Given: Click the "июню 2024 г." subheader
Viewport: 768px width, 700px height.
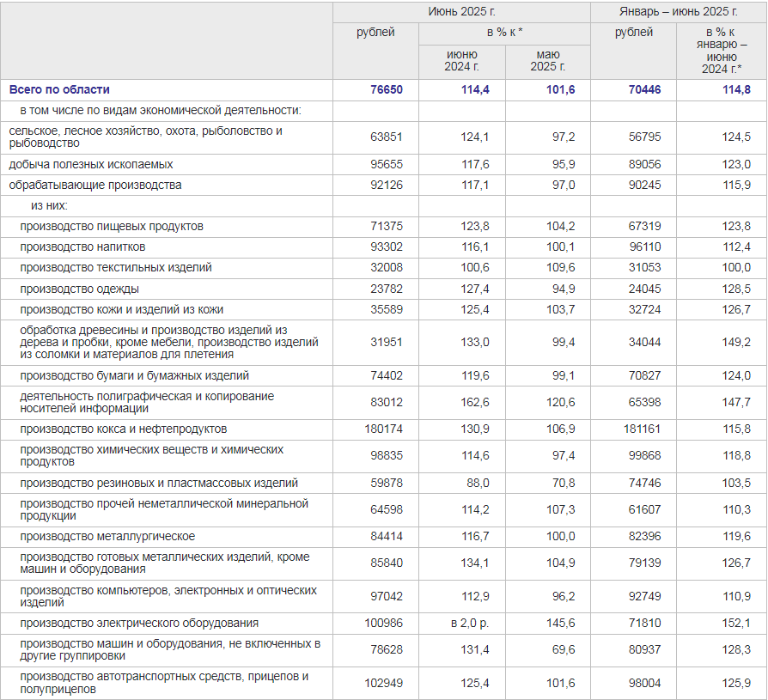Looking at the screenshot, I should [x=461, y=60].
